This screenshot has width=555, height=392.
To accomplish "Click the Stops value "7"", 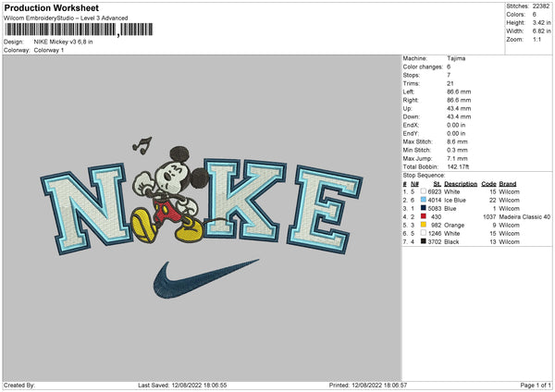I will click(x=449, y=76).
